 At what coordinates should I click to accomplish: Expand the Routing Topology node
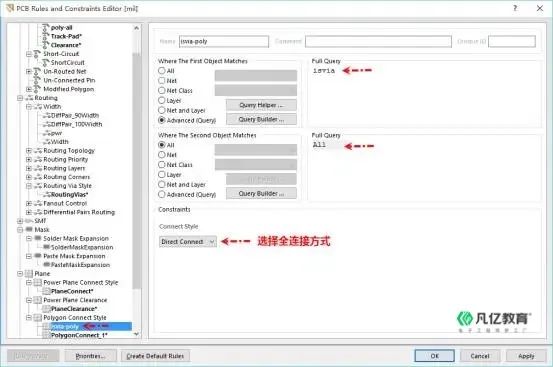coord(29,151)
